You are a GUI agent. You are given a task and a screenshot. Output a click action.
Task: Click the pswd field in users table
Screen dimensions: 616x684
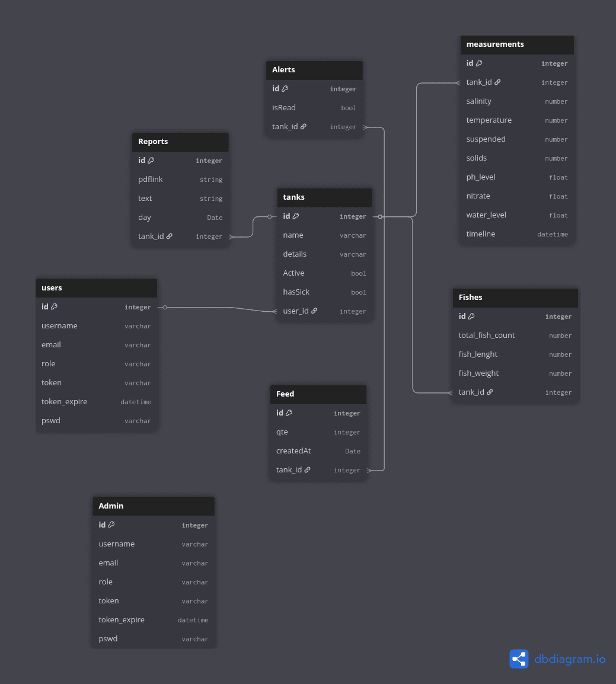click(96, 420)
